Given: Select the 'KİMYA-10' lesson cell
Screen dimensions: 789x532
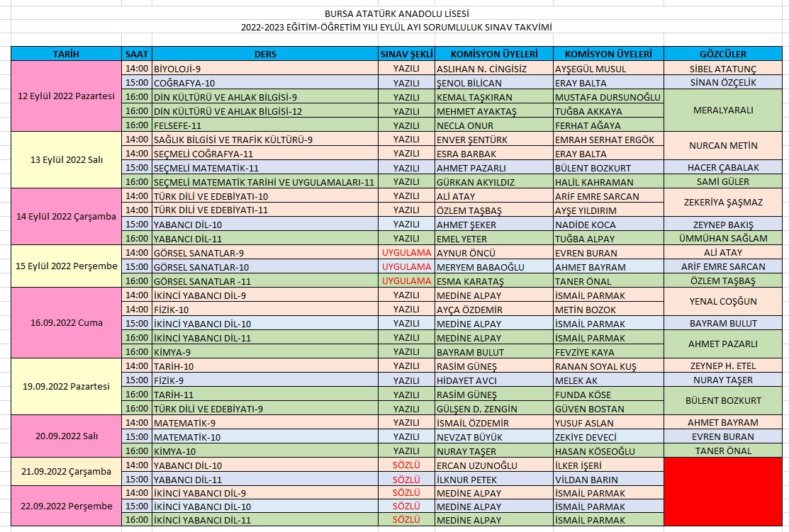Looking at the screenshot, I should (x=265, y=451).
